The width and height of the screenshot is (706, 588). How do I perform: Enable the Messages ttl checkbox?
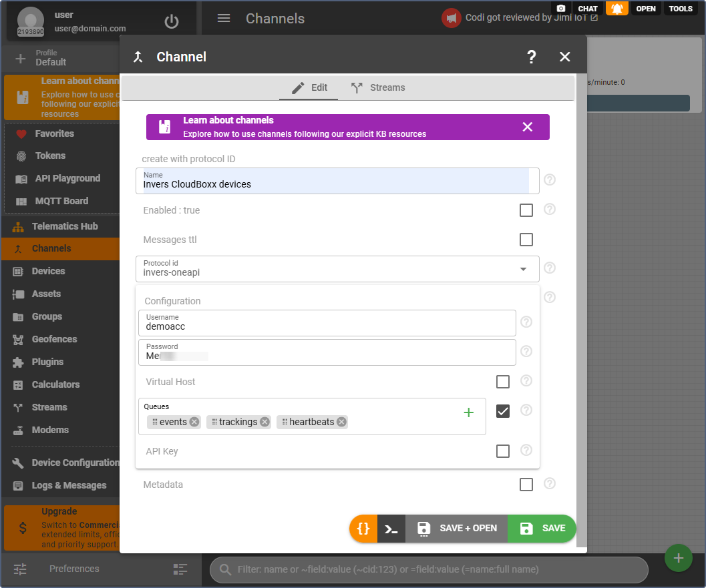coord(526,240)
